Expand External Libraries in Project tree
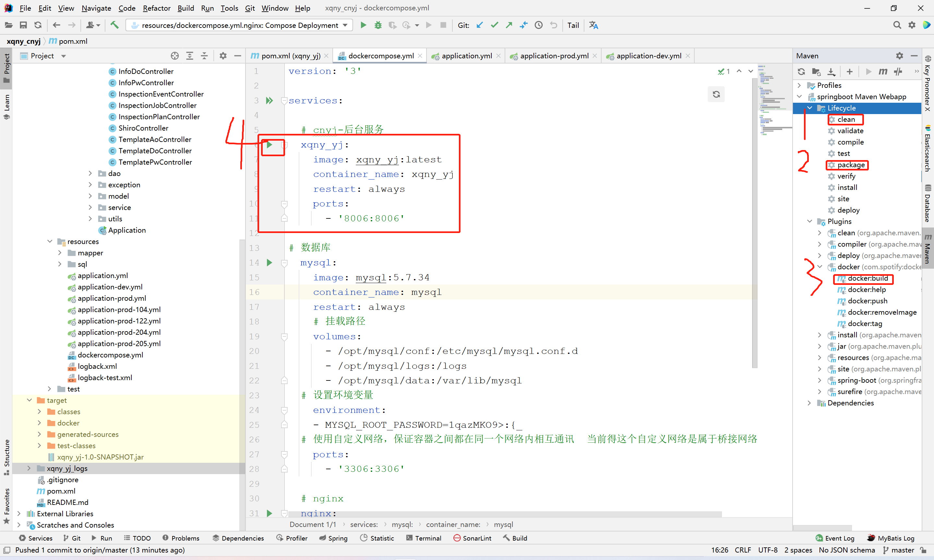This screenshot has height=560, width=934. tap(19, 514)
